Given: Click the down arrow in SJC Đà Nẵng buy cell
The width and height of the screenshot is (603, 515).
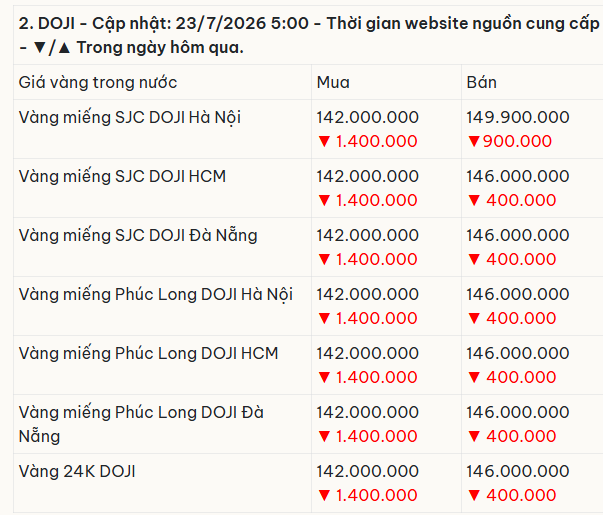Looking at the screenshot, I should (x=324, y=260).
